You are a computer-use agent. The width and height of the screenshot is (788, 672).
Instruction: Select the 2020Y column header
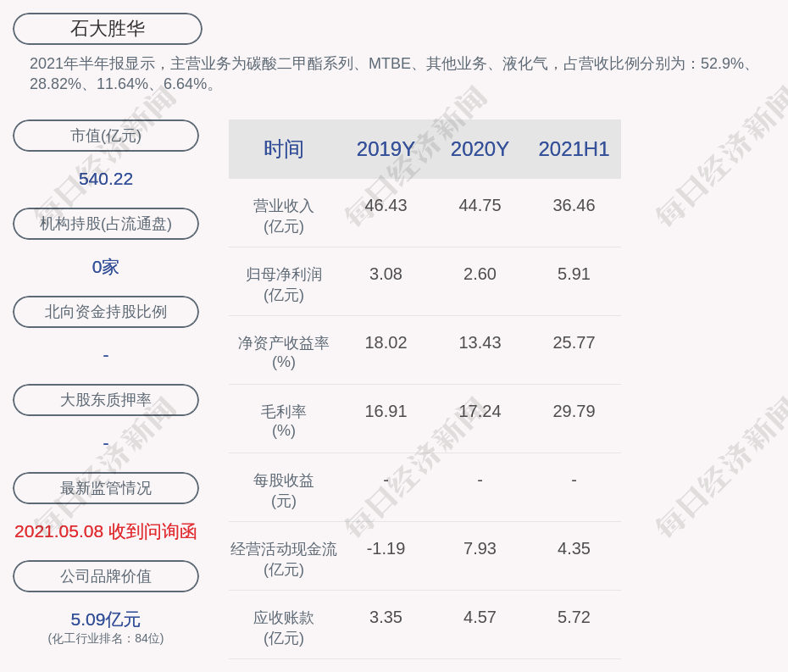point(480,149)
